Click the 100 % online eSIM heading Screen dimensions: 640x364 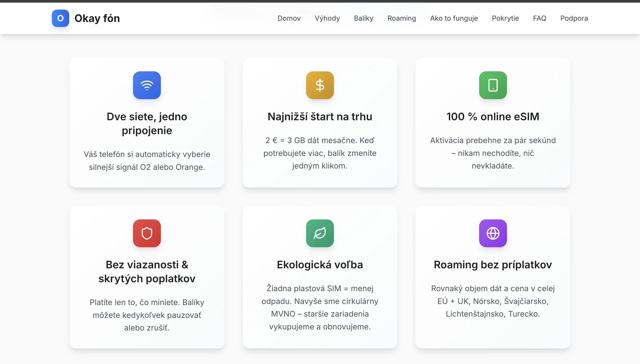(x=493, y=117)
